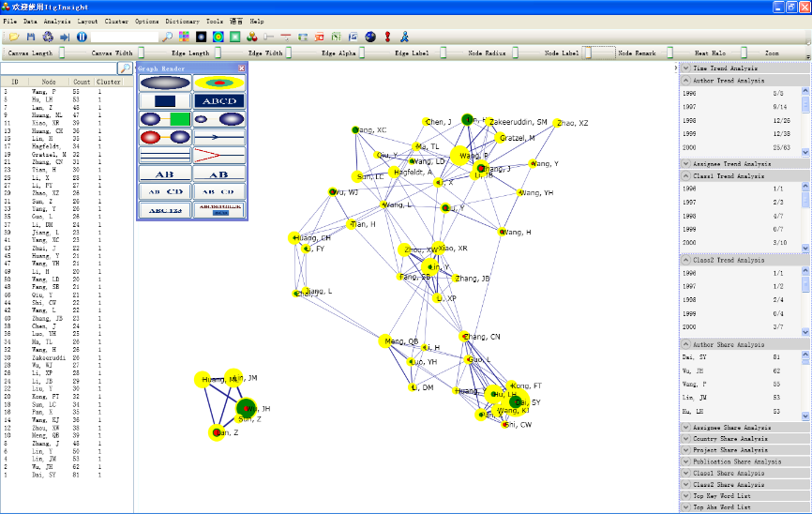Click the red line filter toolbar icon

pos(285,37)
